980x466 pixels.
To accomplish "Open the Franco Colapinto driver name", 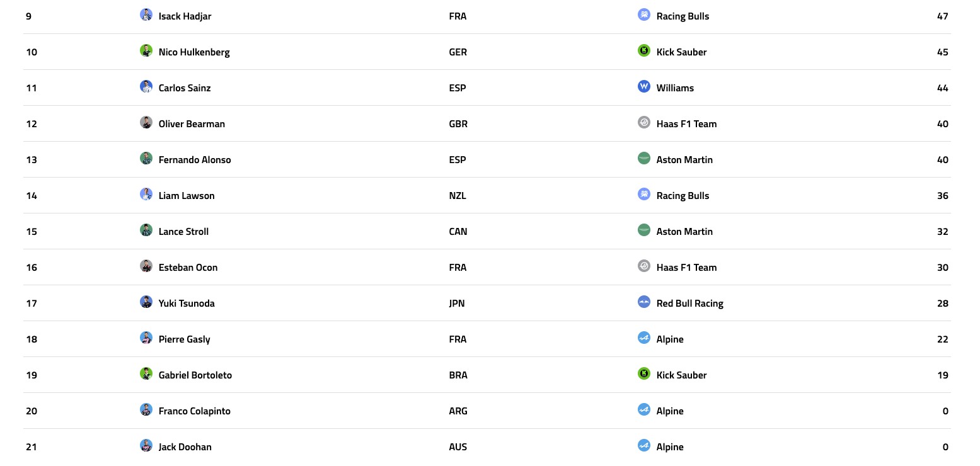I will (195, 411).
